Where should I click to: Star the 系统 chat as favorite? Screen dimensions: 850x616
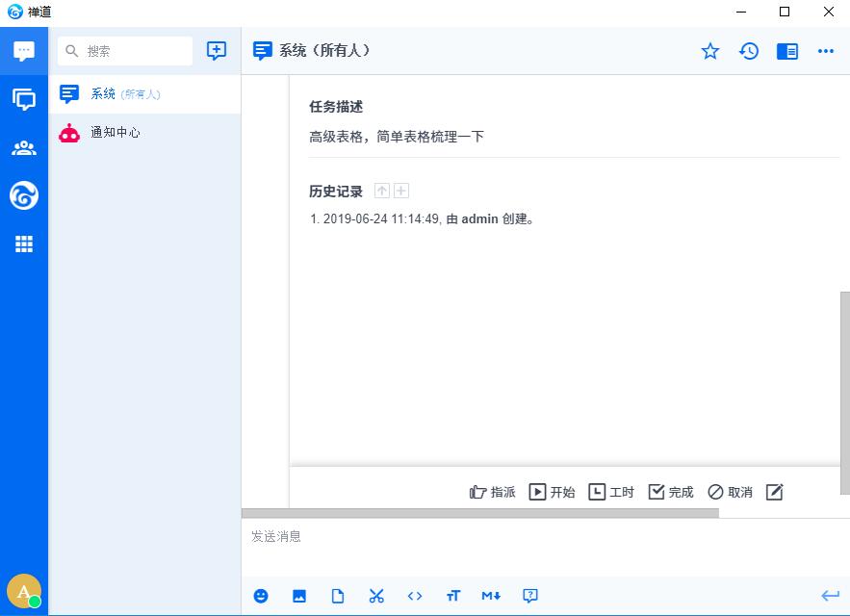coord(710,51)
